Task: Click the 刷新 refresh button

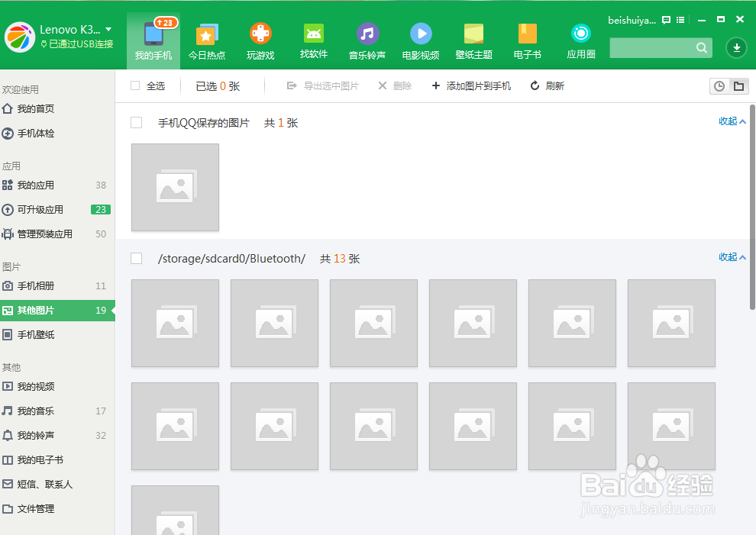Action: pyautogui.click(x=548, y=85)
